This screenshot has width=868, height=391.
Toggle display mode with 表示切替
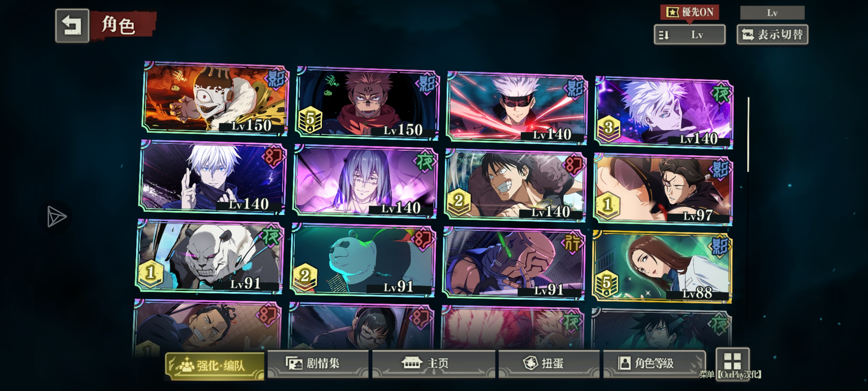(x=773, y=35)
